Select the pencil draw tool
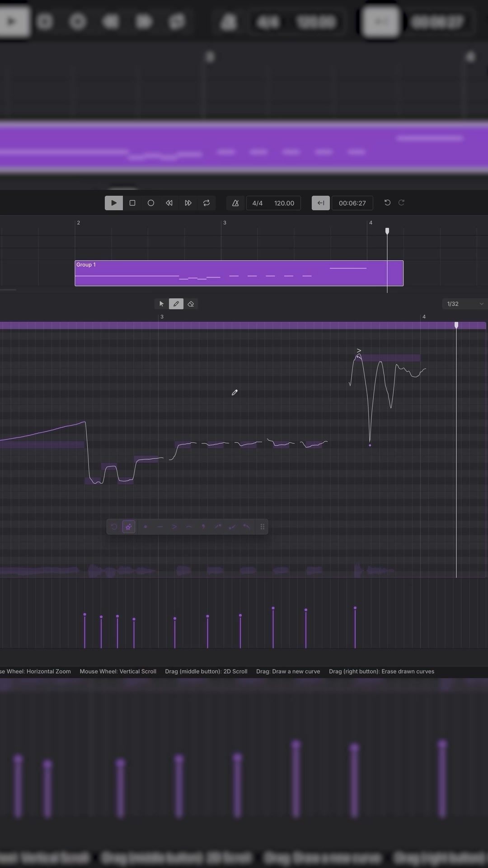 pyautogui.click(x=176, y=304)
